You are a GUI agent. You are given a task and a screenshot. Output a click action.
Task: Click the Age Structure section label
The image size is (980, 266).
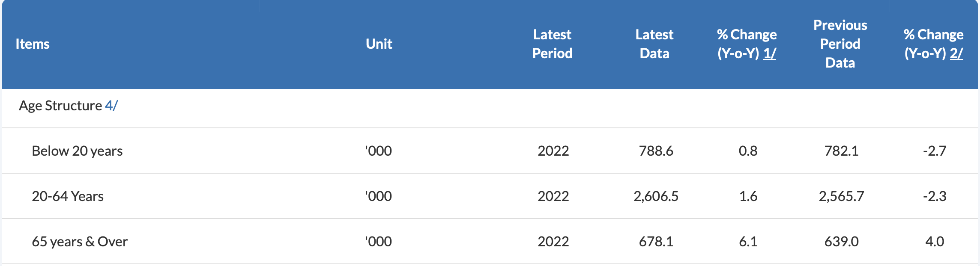(60, 106)
